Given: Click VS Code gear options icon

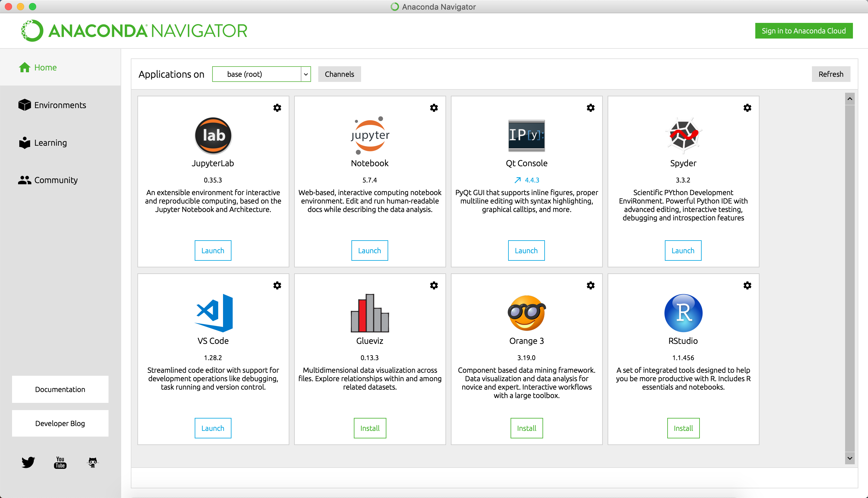Looking at the screenshot, I should (x=277, y=285).
